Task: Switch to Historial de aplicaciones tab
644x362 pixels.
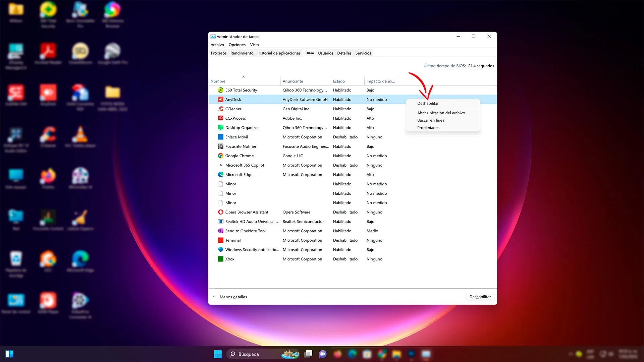Action: click(x=279, y=53)
